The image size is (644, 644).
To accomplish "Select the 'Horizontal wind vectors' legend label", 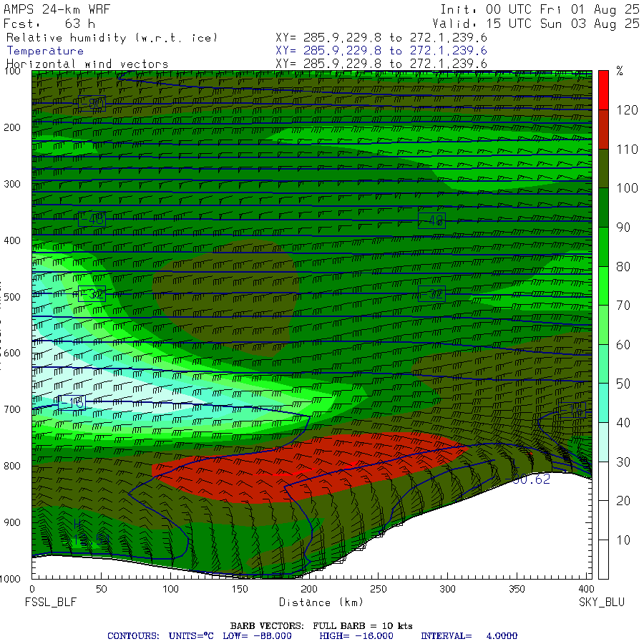I will click(x=87, y=64).
